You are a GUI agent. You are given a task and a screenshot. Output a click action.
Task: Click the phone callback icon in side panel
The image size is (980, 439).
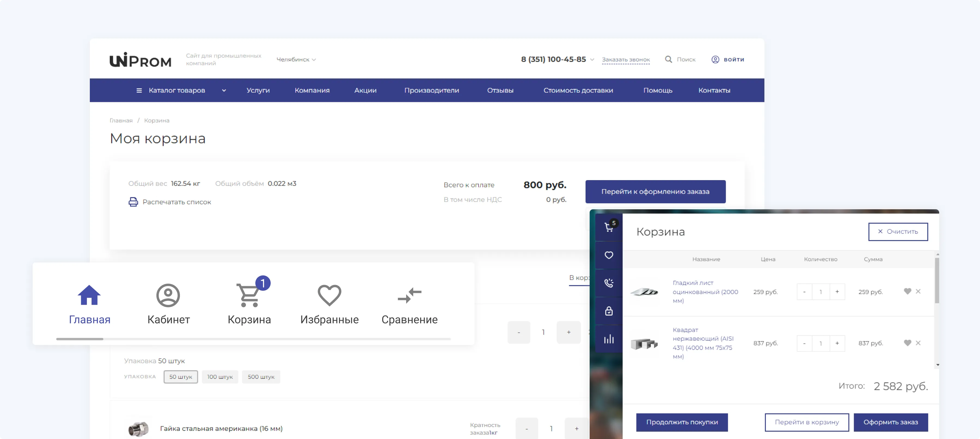[609, 283]
